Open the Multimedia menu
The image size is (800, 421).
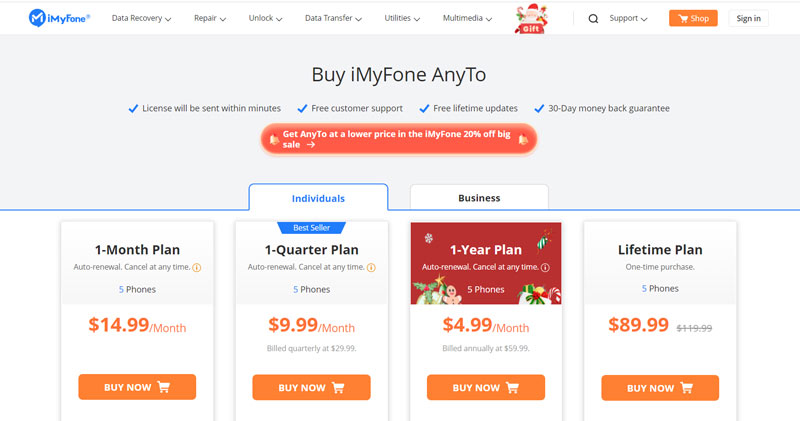click(472, 18)
